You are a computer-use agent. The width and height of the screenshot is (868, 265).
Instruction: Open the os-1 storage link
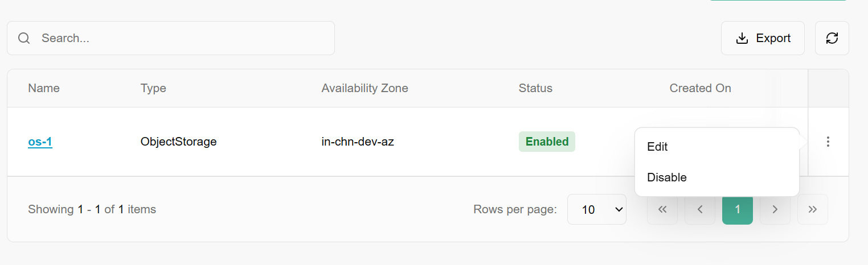tap(40, 142)
